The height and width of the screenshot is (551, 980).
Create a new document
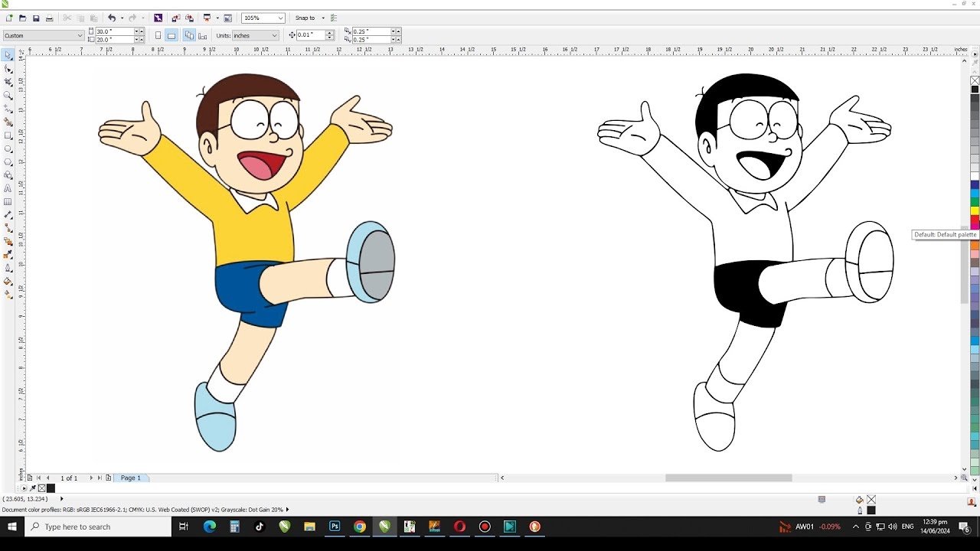click(x=8, y=18)
